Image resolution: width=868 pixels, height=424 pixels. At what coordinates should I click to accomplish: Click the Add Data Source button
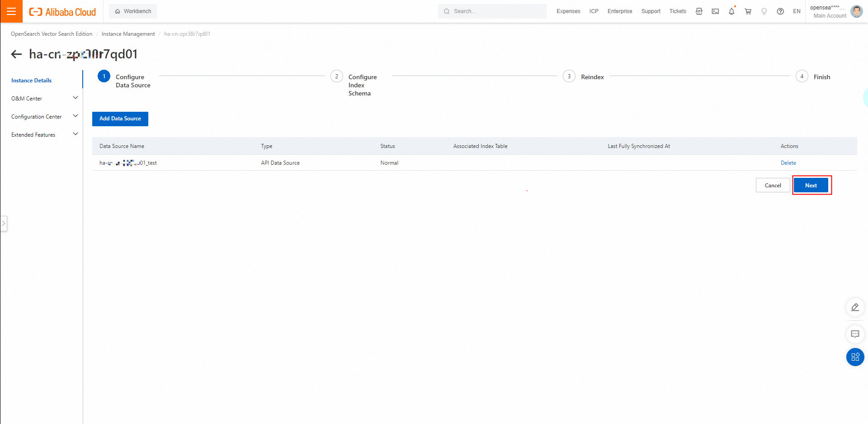tap(120, 119)
